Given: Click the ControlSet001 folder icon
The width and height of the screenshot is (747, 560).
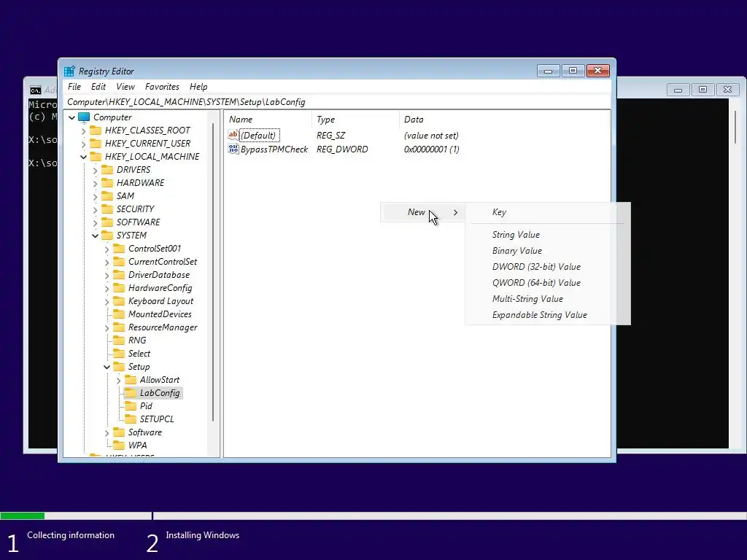Looking at the screenshot, I should (x=119, y=249).
